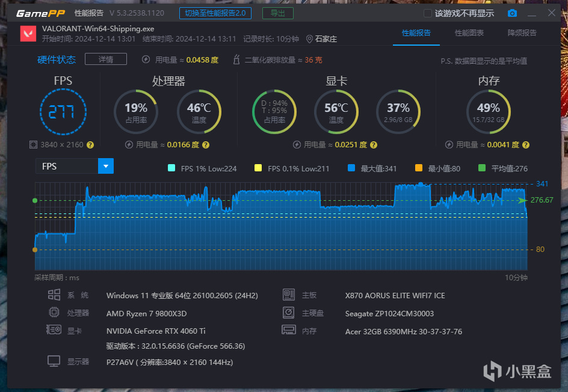Click the resolution frame icon by 3840 x 2160
Viewport: 568px width, 392px height.
(x=33, y=145)
